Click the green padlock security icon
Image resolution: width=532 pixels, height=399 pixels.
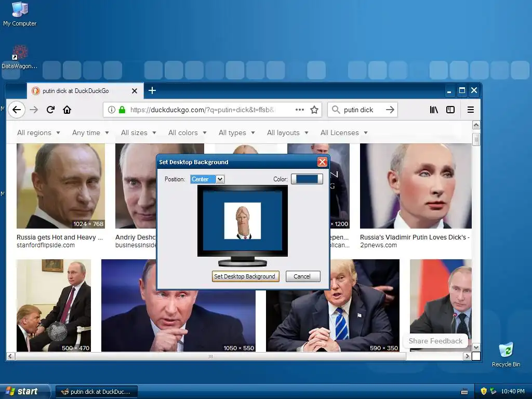[122, 110]
